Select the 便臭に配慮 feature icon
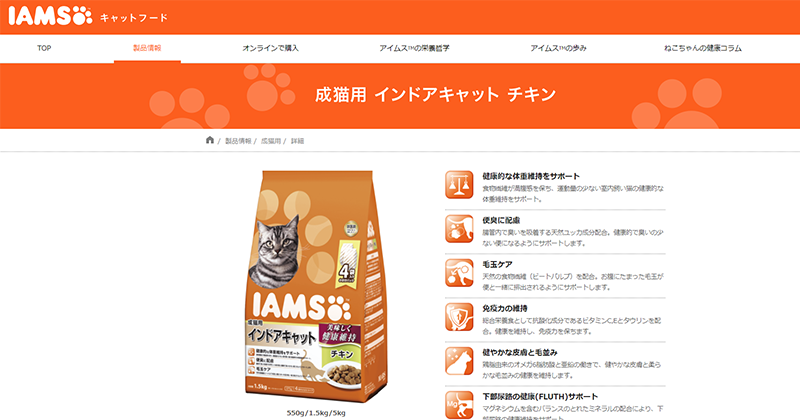 click(459, 229)
